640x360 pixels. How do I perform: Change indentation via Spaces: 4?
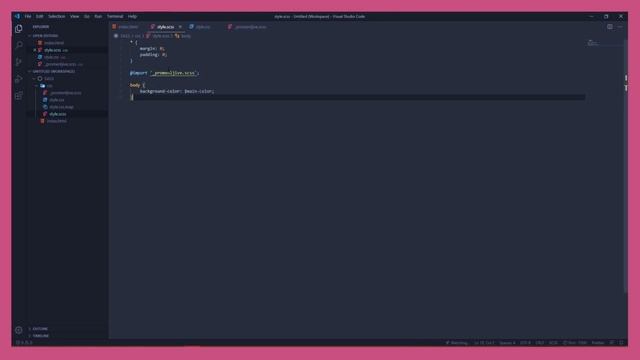[x=507, y=342]
